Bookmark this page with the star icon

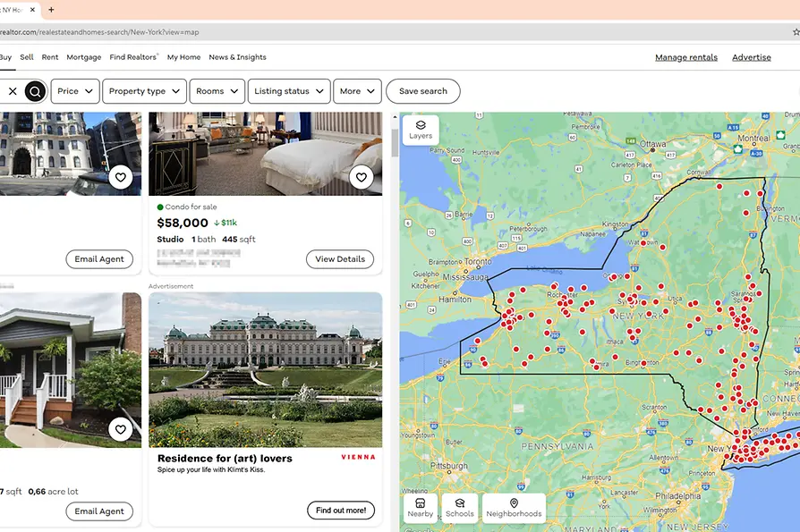[x=796, y=32]
